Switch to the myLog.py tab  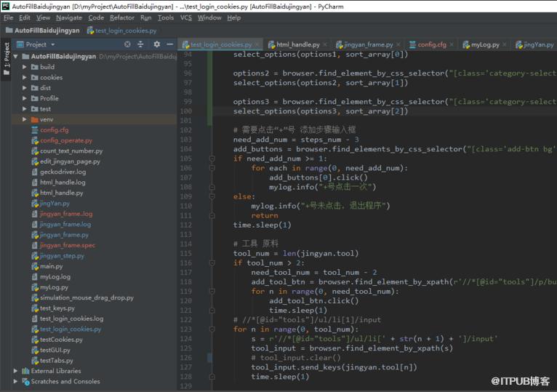pyautogui.click(x=485, y=44)
